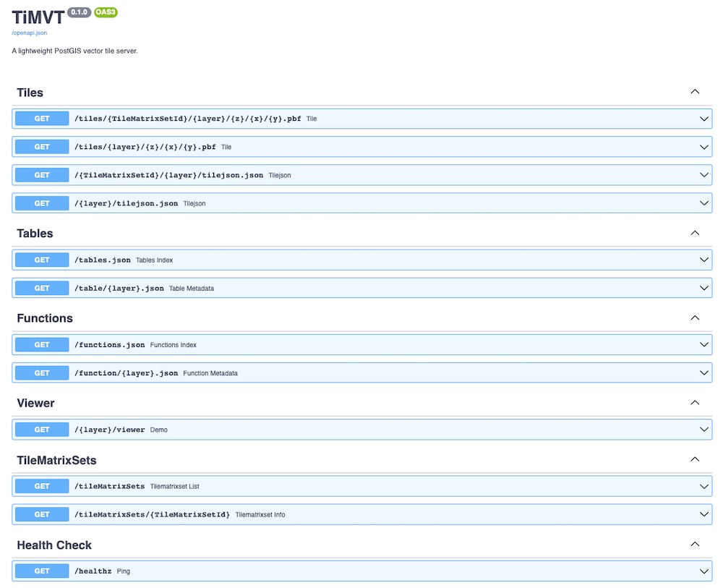Click GET badge of /tileMatrixSets/{TileMatrixSetId}

[x=42, y=515]
